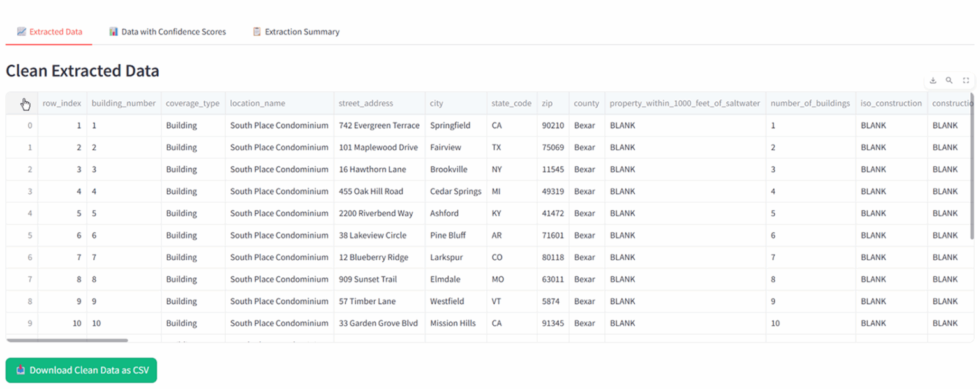980x389 pixels.
Task: Click the bar-chart icon beside Data with Confidence Scores
Action: point(113,31)
